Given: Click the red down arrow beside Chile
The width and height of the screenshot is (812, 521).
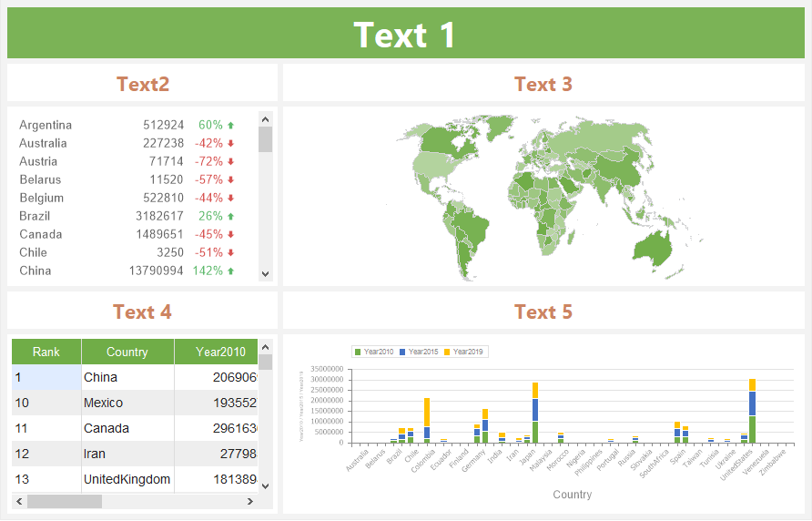Looking at the screenshot, I should click(x=230, y=253).
